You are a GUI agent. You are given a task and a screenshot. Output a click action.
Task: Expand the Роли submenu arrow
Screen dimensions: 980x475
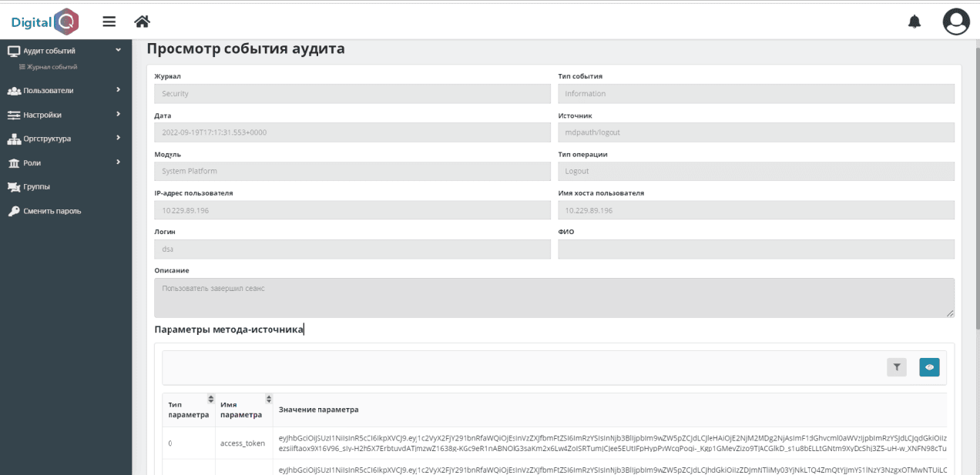point(118,162)
